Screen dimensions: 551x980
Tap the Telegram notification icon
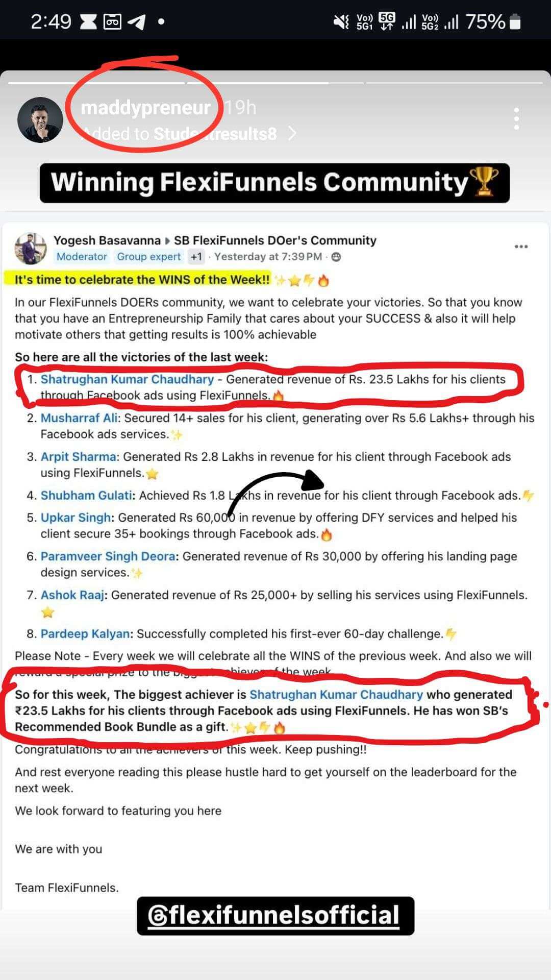pos(136,21)
